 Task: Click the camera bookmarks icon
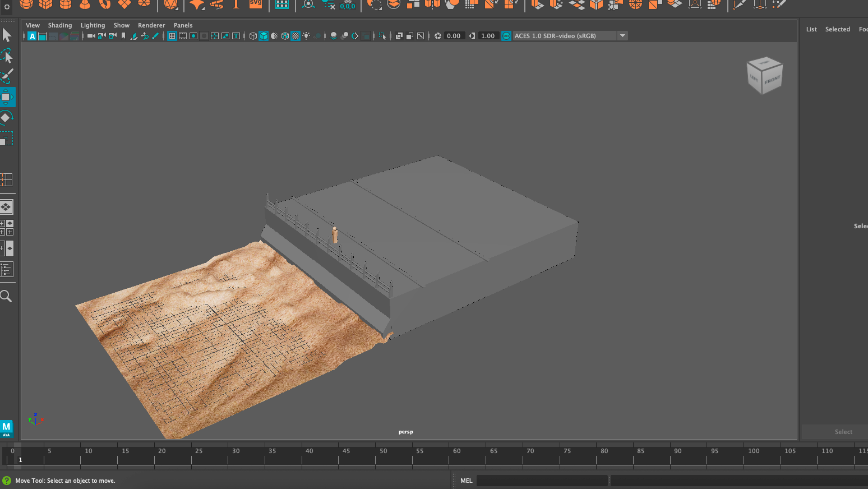123,36
